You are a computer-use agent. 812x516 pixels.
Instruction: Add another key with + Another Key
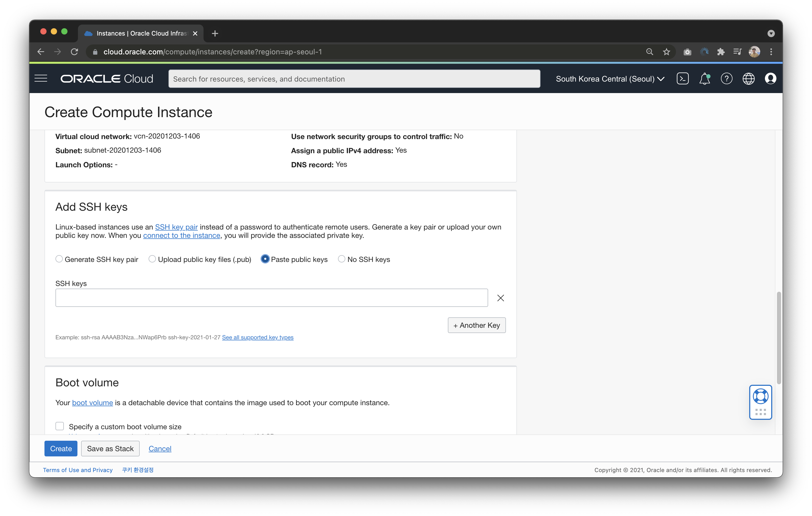(476, 325)
